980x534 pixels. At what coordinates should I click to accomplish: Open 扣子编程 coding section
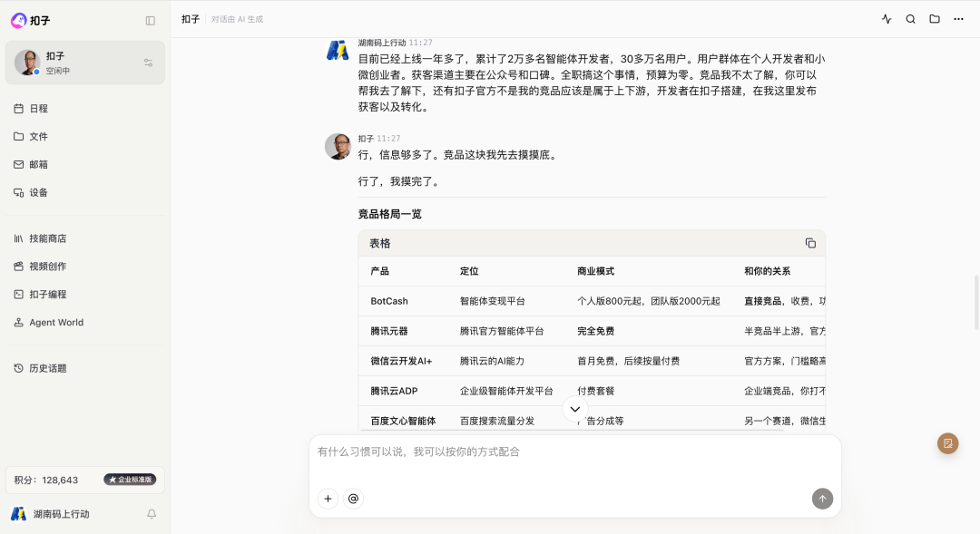(x=85, y=294)
